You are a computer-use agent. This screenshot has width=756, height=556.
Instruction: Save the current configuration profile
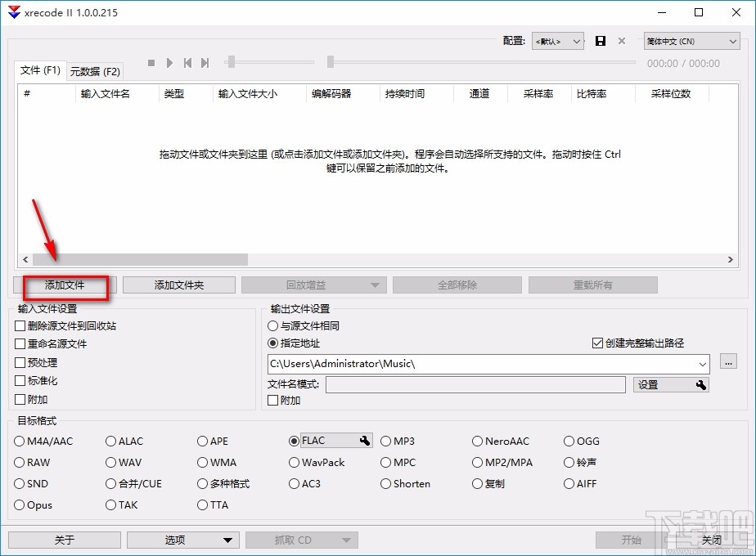(x=601, y=40)
